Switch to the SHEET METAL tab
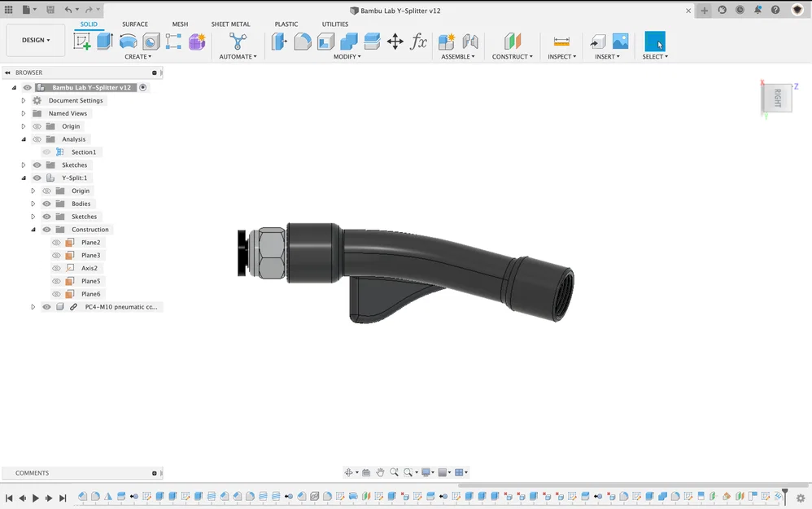This screenshot has width=812, height=509. coord(230,24)
